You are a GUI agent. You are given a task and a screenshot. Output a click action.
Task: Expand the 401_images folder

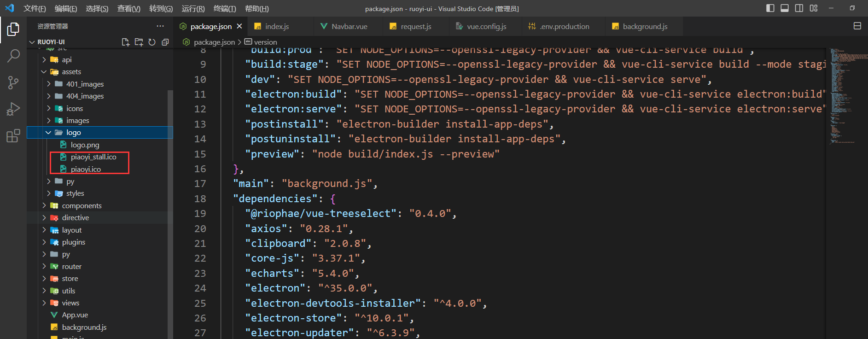click(x=85, y=84)
